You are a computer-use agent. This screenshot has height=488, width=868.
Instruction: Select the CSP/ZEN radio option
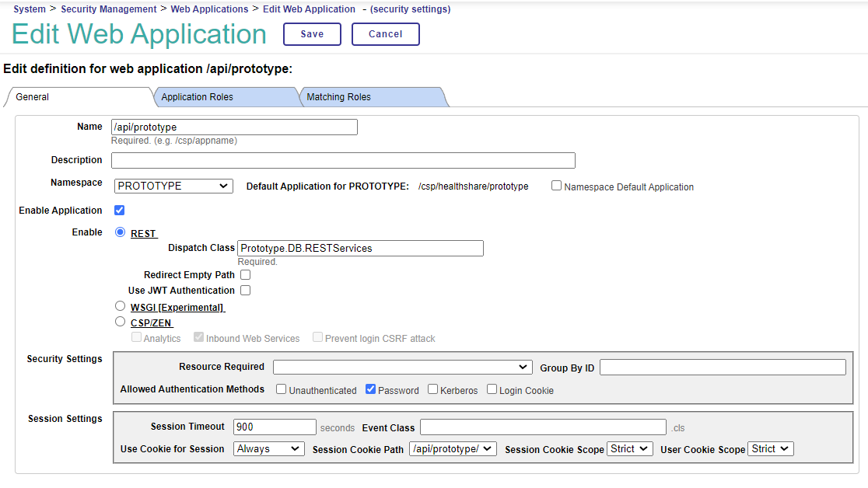(x=121, y=322)
